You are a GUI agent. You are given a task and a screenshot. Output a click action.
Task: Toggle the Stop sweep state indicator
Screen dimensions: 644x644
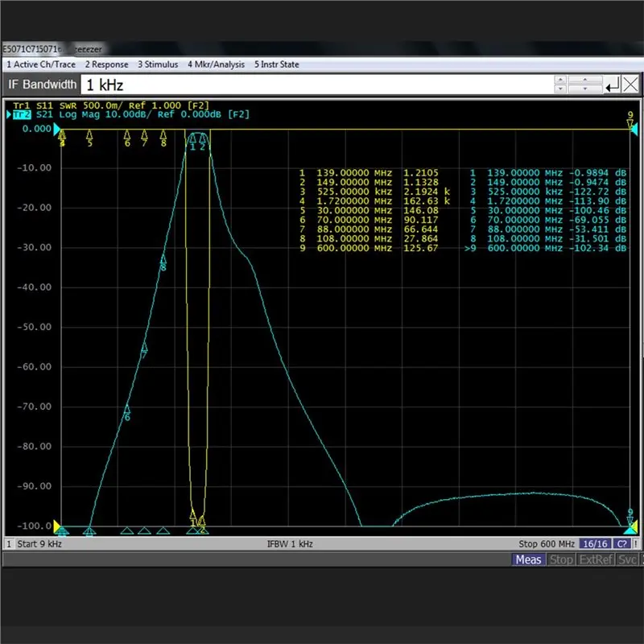[x=561, y=560]
